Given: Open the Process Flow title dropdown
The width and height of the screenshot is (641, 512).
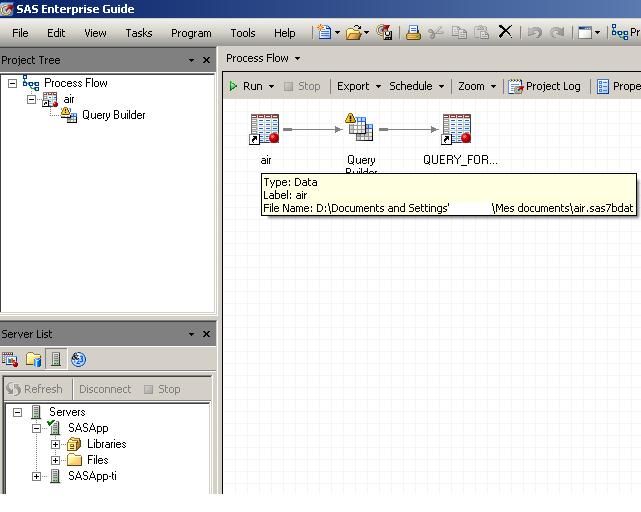Looking at the screenshot, I should click(297, 58).
